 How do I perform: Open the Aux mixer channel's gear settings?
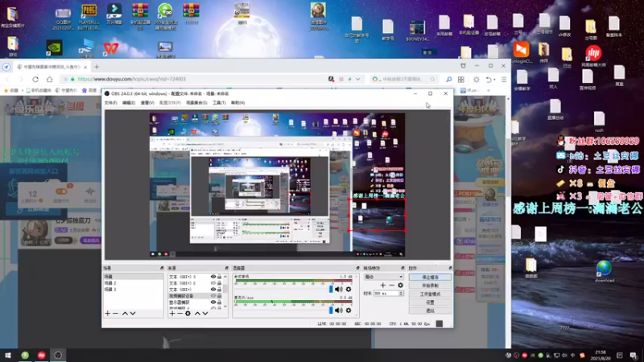349,311
